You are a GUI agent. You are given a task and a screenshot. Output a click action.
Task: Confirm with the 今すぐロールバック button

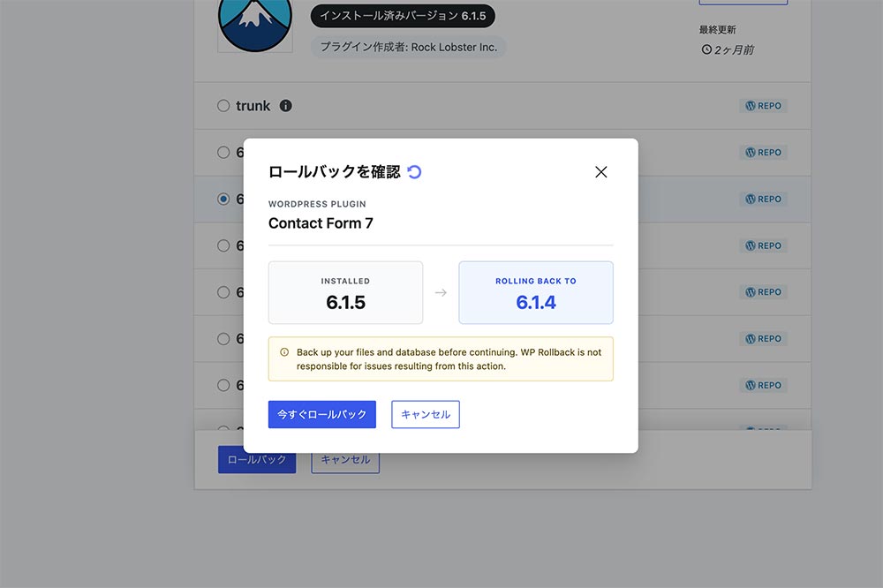coord(322,414)
